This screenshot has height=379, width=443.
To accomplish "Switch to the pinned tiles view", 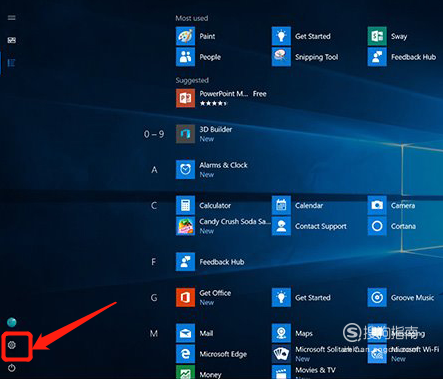I will coord(12,40).
